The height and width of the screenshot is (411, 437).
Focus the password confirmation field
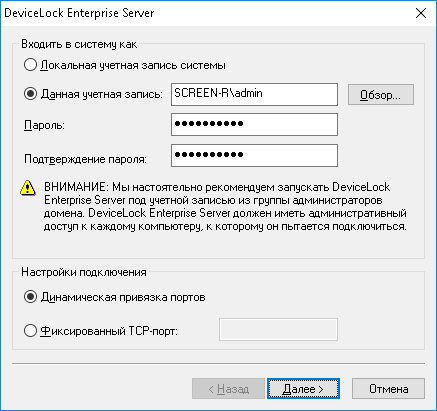click(254, 155)
